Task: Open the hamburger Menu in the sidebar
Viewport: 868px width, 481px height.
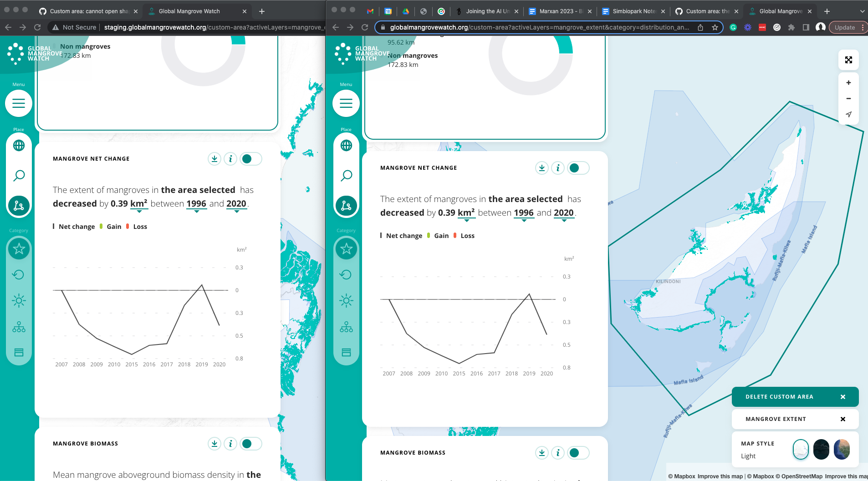Action: point(346,103)
